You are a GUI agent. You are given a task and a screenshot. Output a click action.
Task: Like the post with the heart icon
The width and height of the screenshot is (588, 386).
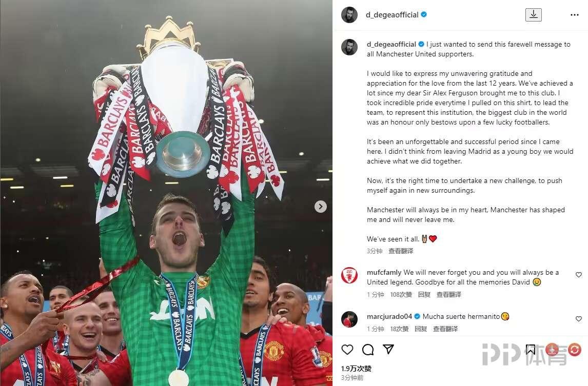(x=347, y=350)
